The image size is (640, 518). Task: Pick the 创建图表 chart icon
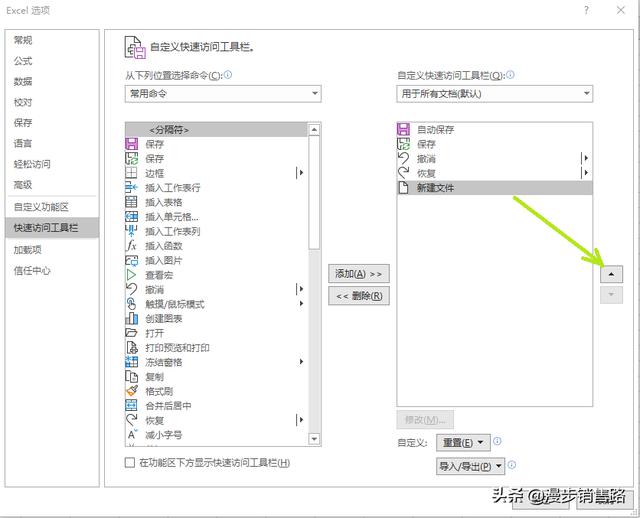[131, 318]
